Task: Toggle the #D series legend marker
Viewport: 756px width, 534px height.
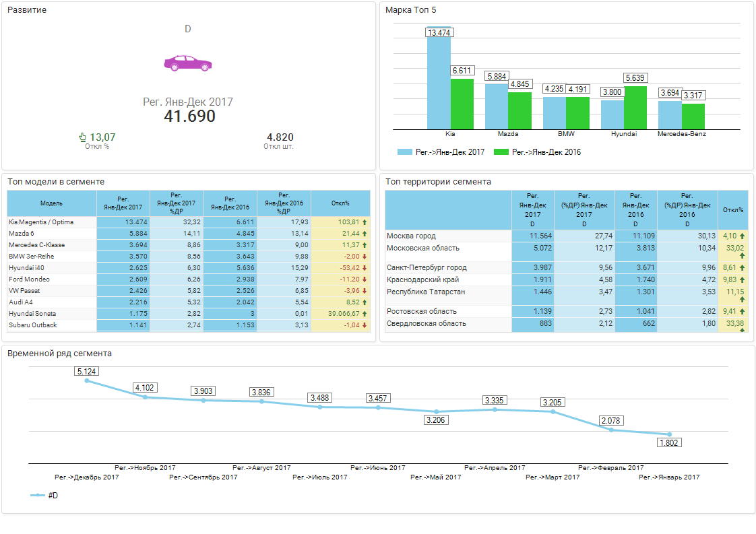Action: 38,496
